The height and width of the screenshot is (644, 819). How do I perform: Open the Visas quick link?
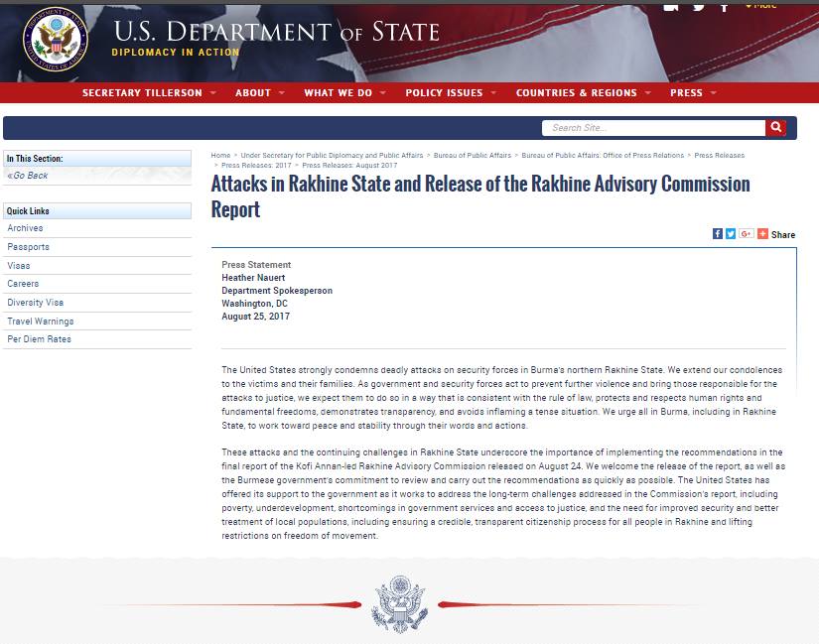19,266
